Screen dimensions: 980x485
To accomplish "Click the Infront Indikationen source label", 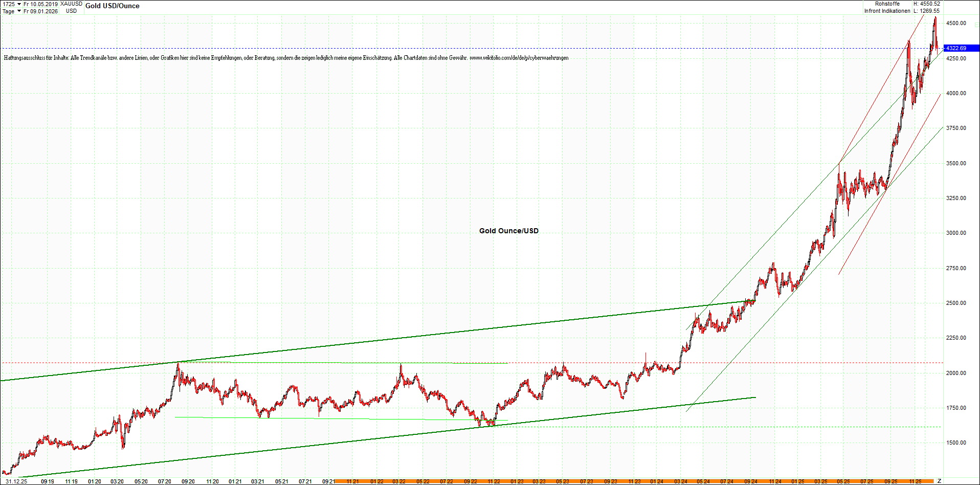I will tap(887, 11).
